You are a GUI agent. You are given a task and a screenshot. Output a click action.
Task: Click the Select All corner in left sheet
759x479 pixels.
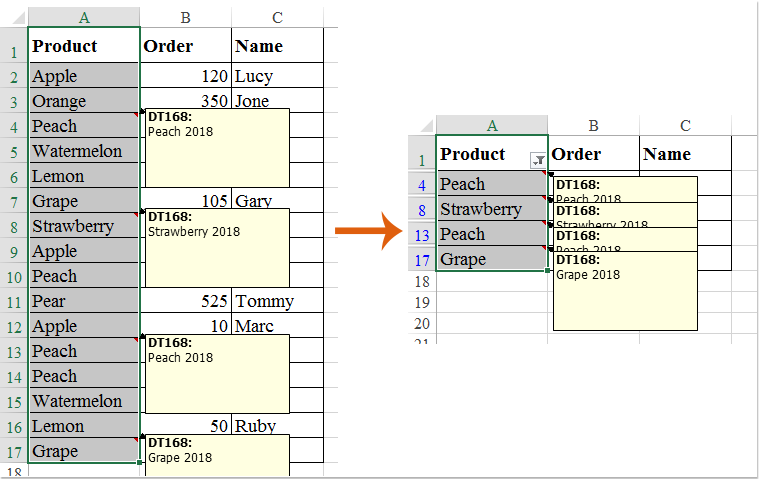(x=14, y=17)
